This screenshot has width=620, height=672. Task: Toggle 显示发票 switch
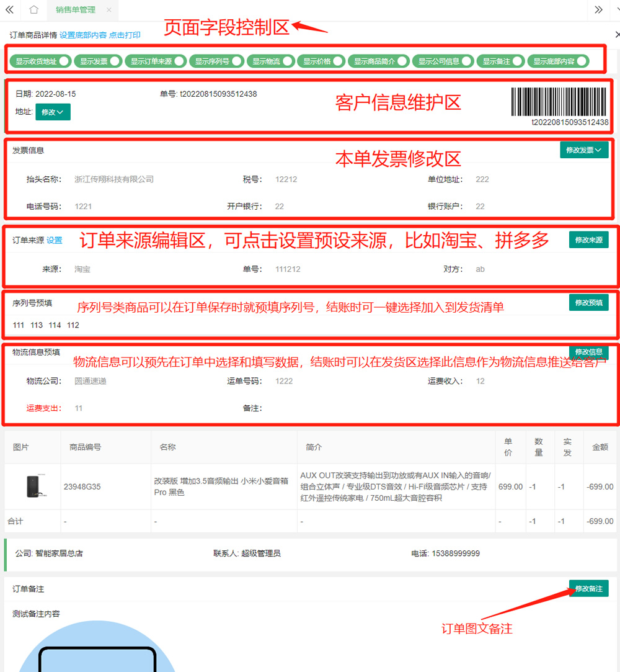coord(97,61)
